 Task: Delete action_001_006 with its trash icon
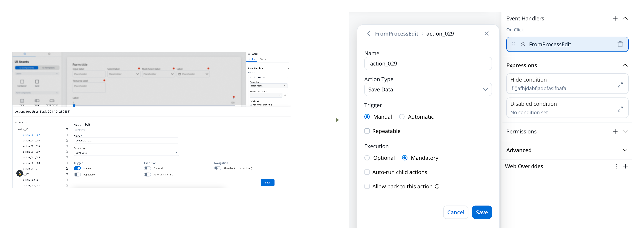coord(67,140)
